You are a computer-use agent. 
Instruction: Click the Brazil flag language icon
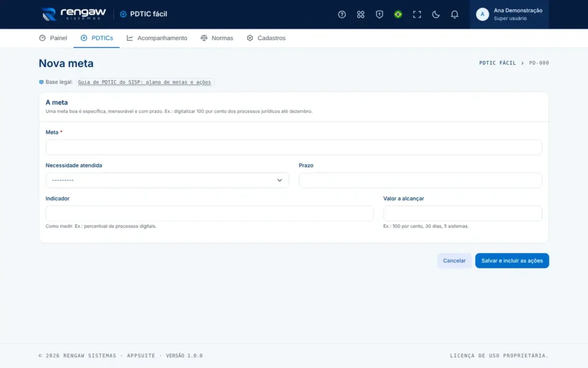click(x=398, y=14)
